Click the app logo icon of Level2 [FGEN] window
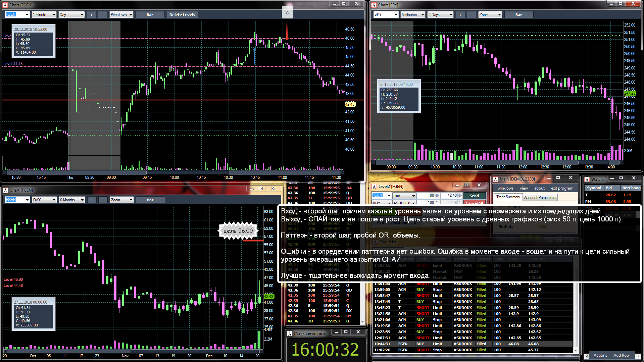 [374, 187]
